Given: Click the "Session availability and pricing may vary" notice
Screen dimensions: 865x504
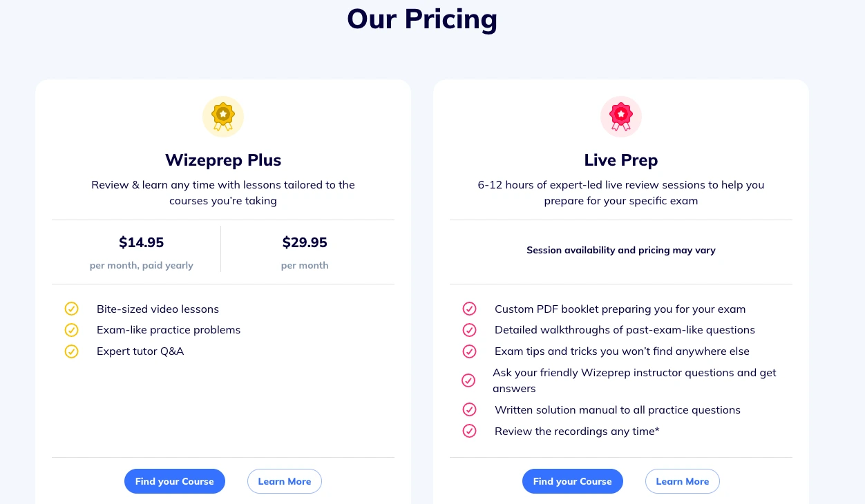Looking at the screenshot, I should pos(620,250).
